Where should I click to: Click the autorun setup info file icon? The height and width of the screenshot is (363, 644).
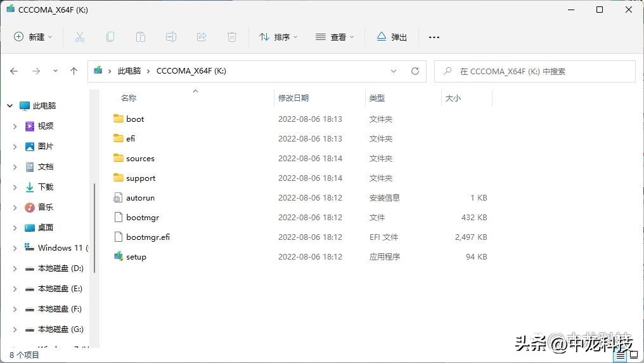[x=119, y=198]
